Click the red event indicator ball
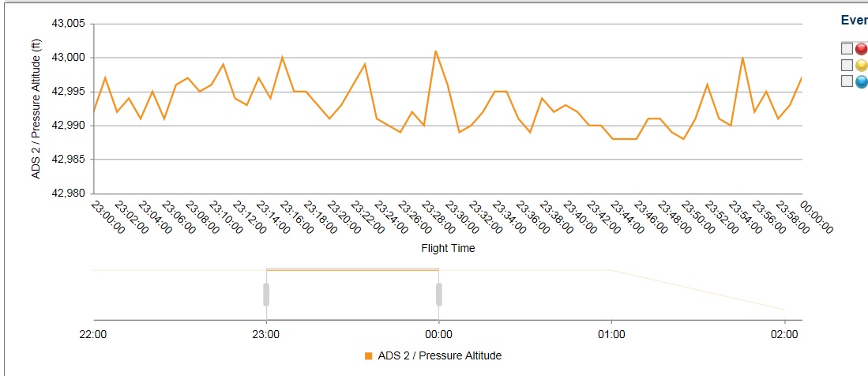Image resolution: width=868 pixels, height=376 pixels. [x=861, y=49]
